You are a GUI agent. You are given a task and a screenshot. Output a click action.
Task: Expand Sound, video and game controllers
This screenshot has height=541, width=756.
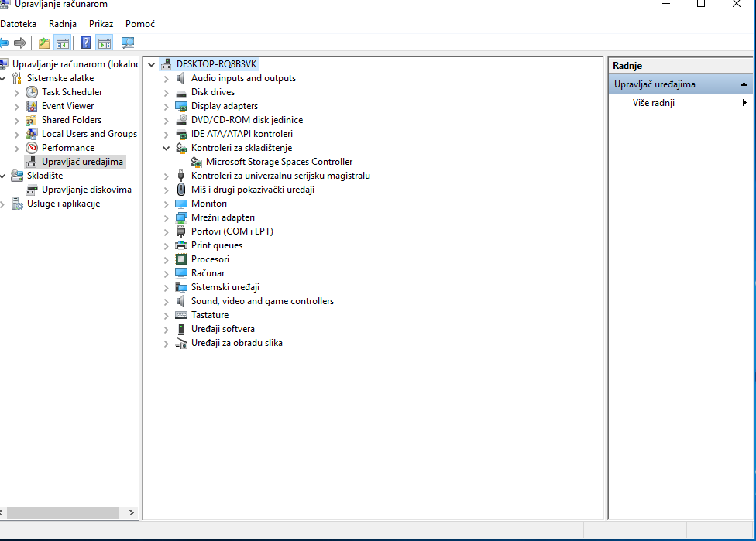(x=166, y=302)
